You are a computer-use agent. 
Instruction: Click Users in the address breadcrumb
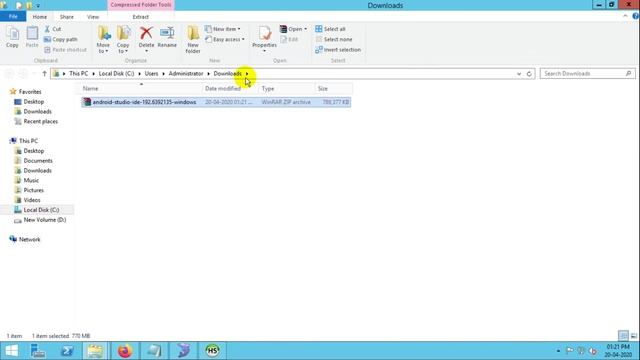151,73
